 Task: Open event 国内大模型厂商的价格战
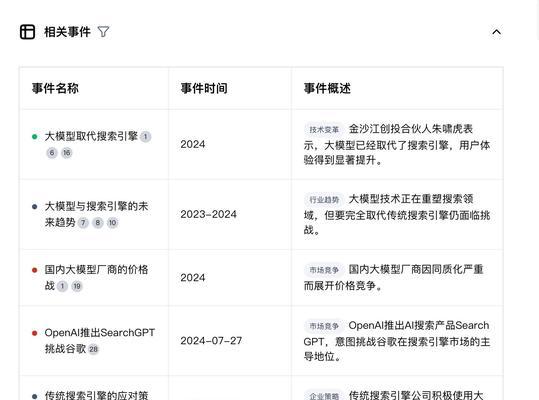96,277
